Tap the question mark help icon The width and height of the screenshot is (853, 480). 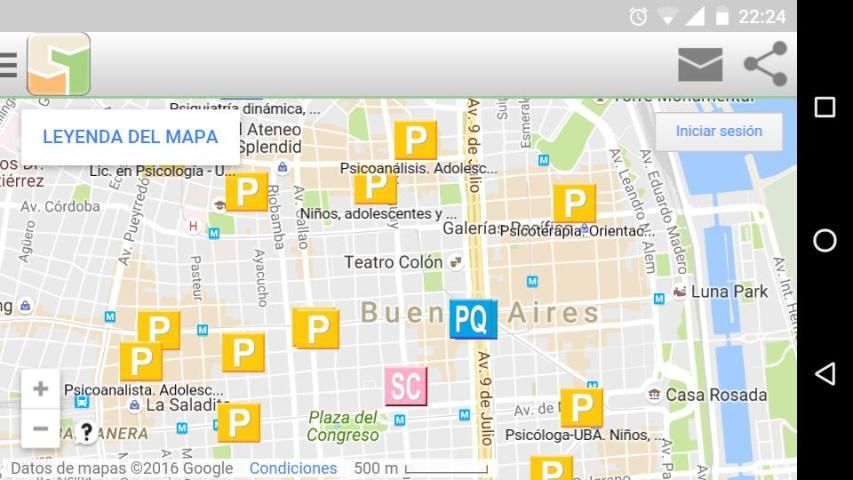(x=87, y=433)
